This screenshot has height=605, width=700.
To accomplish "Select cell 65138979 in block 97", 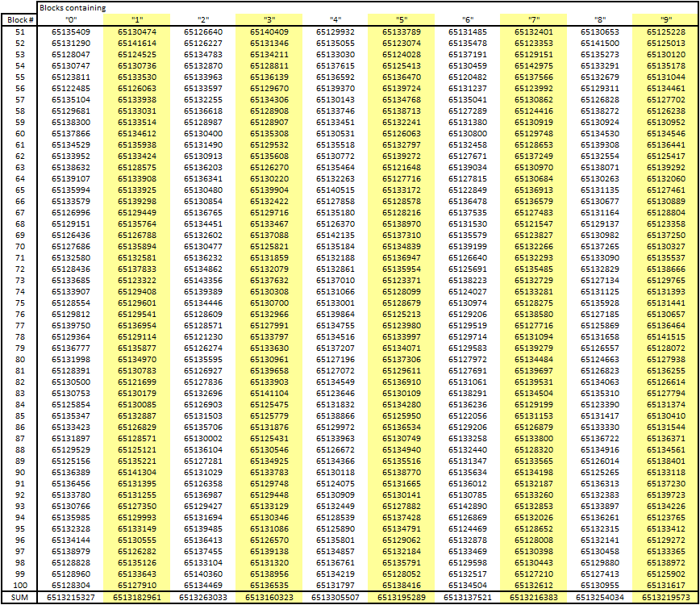I will pyautogui.click(x=70, y=552).
